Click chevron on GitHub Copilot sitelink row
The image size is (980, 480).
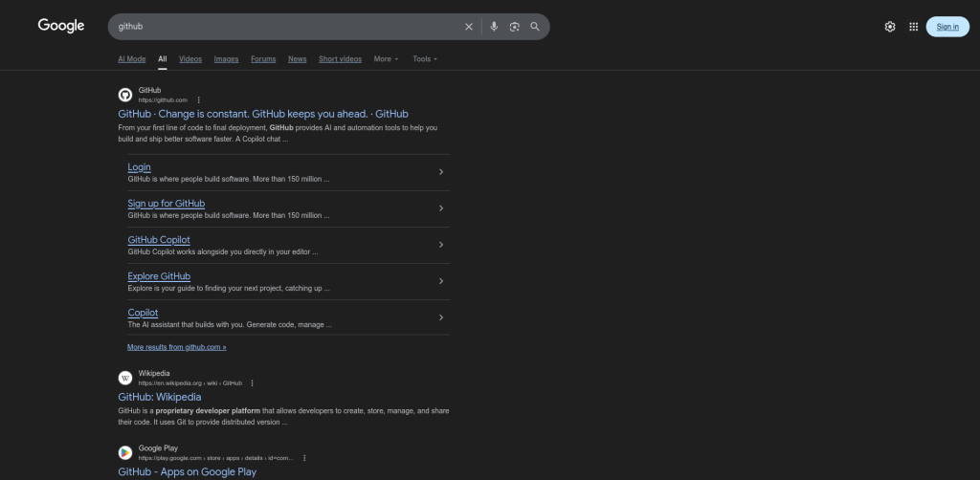pyautogui.click(x=440, y=245)
